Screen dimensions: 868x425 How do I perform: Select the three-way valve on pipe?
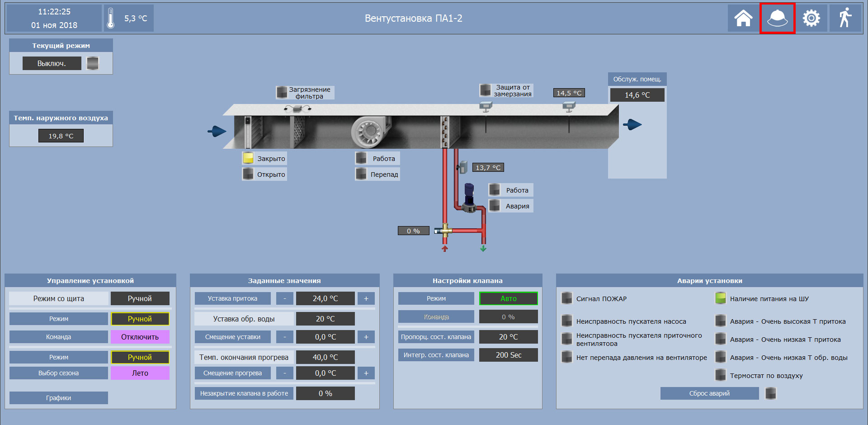(x=445, y=230)
